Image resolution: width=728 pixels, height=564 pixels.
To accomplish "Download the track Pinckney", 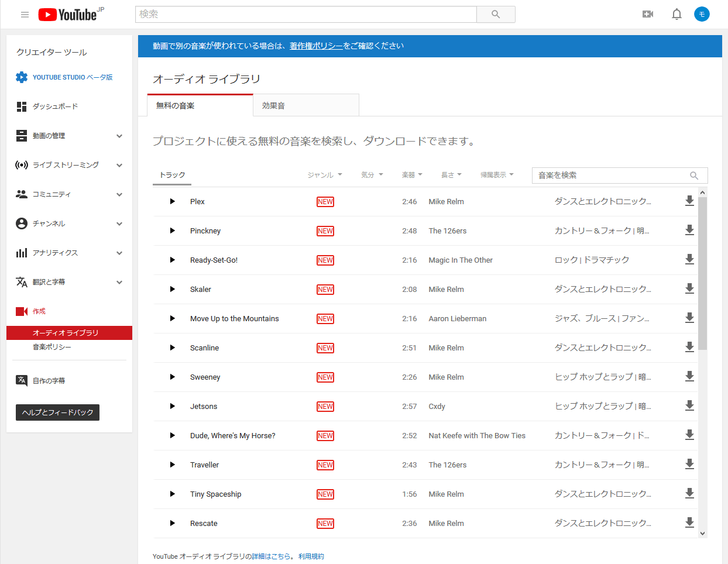I will pyautogui.click(x=689, y=230).
